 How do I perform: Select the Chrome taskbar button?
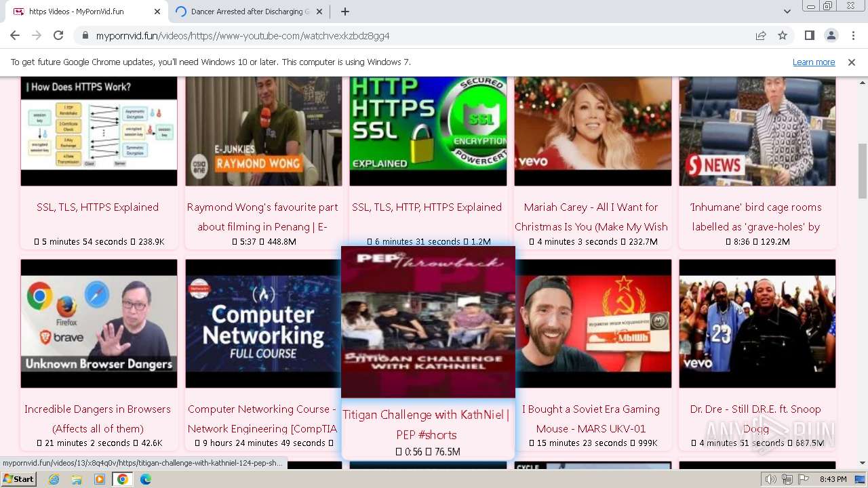122,479
